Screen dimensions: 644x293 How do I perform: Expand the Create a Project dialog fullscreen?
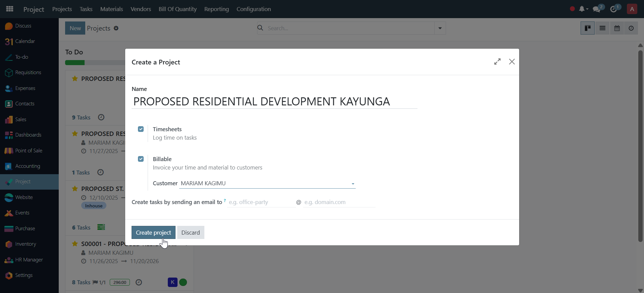[497, 62]
